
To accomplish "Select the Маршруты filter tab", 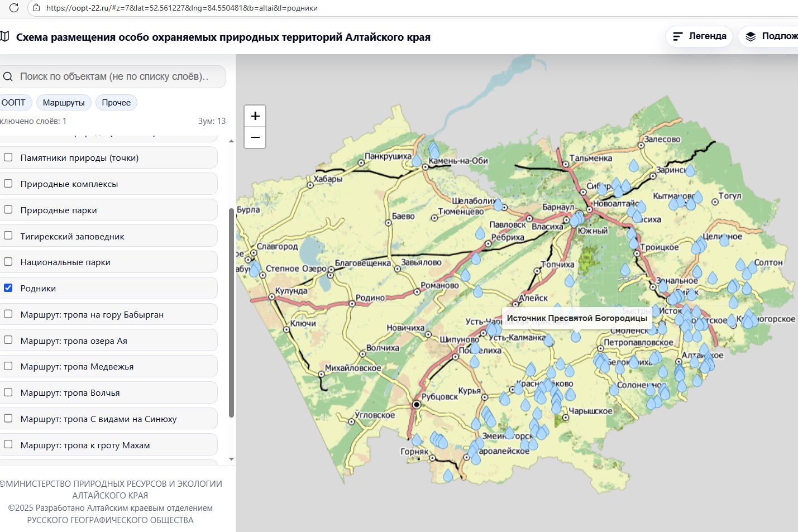I will pos(64,102).
